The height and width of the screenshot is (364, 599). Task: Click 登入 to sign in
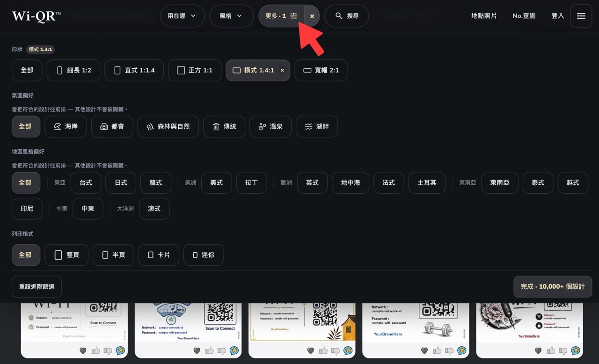click(558, 16)
